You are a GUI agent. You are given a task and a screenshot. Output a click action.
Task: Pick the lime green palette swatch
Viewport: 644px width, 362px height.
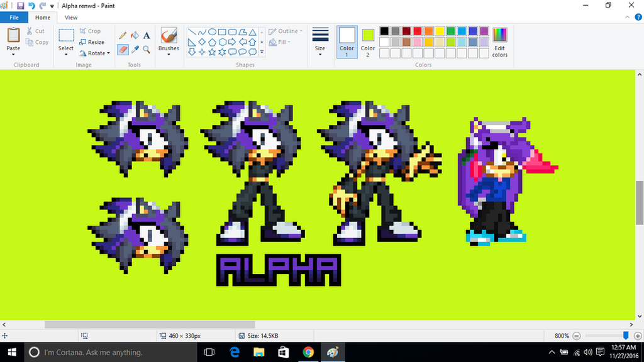[451, 42]
